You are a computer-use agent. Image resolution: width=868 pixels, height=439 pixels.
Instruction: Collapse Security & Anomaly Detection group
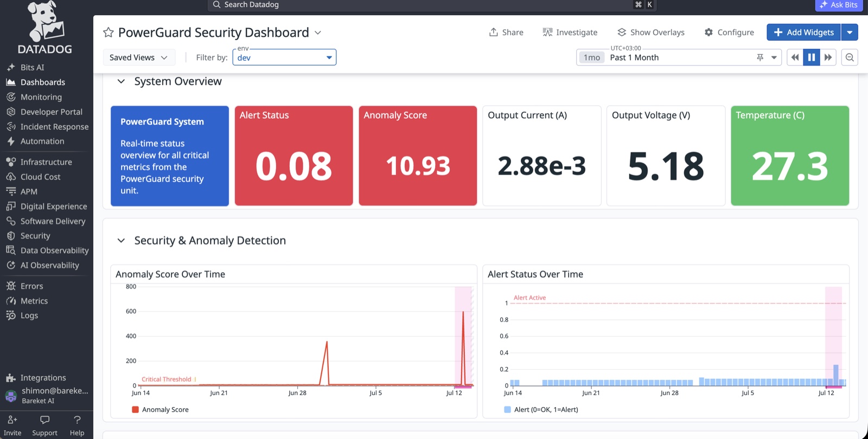pos(122,241)
